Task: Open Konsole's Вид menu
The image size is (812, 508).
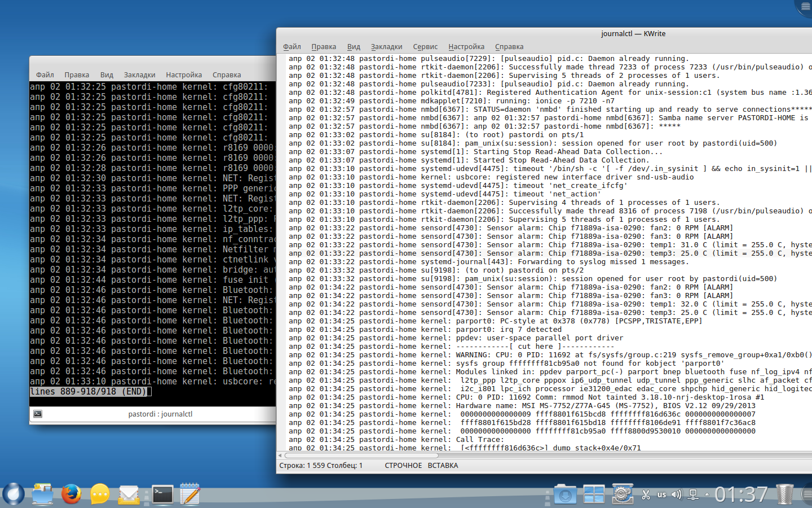Action: (x=107, y=75)
